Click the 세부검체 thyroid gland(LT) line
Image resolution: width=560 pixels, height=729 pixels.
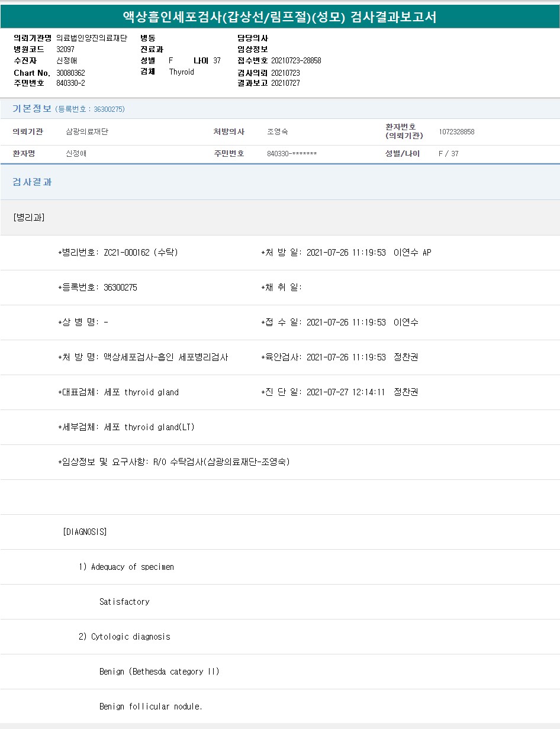tap(126, 427)
